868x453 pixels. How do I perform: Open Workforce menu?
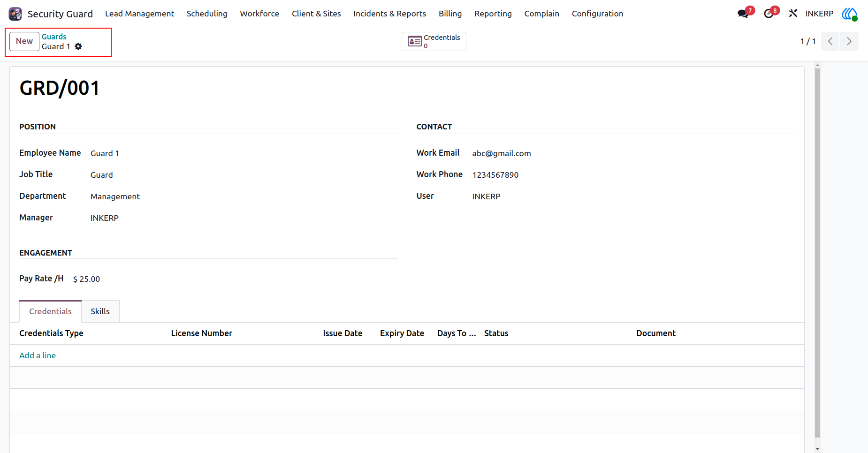(259, 14)
